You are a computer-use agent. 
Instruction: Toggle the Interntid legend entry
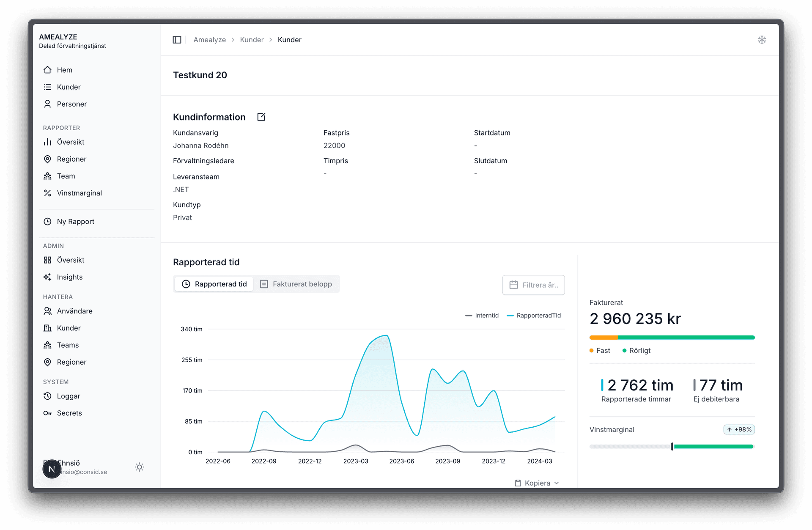482,315
